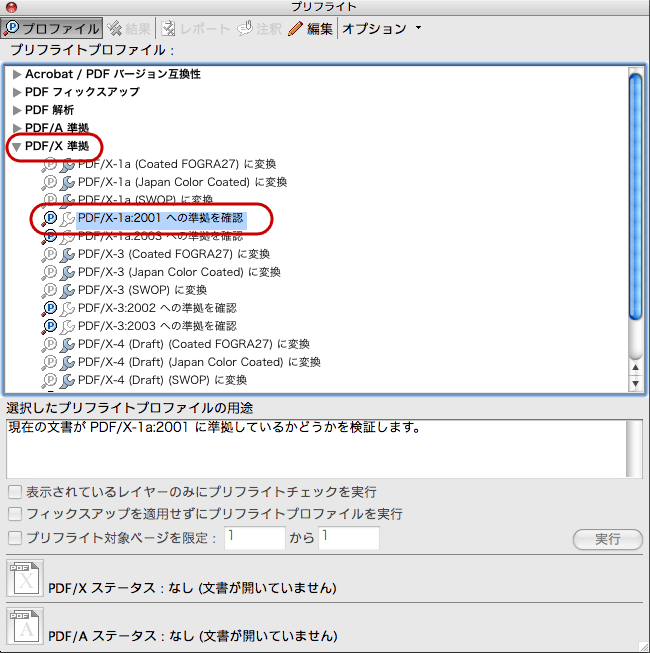Screen dimensions: 650x653
Task: Enable フィックスアップを適用せずに実行 checkbox
Action: click(15, 514)
